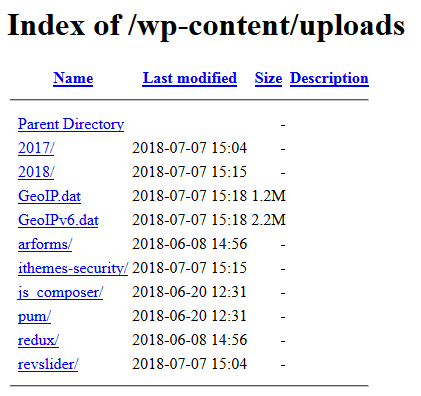This screenshot has height=396, width=421.
Task: Open the ithemes-security/ directory
Action: tap(73, 268)
